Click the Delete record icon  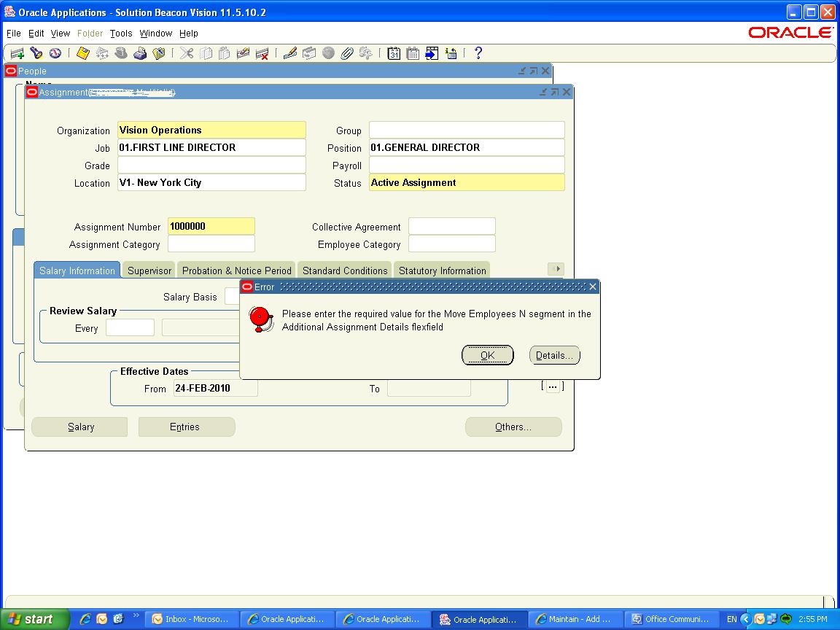[x=262, y=53]
